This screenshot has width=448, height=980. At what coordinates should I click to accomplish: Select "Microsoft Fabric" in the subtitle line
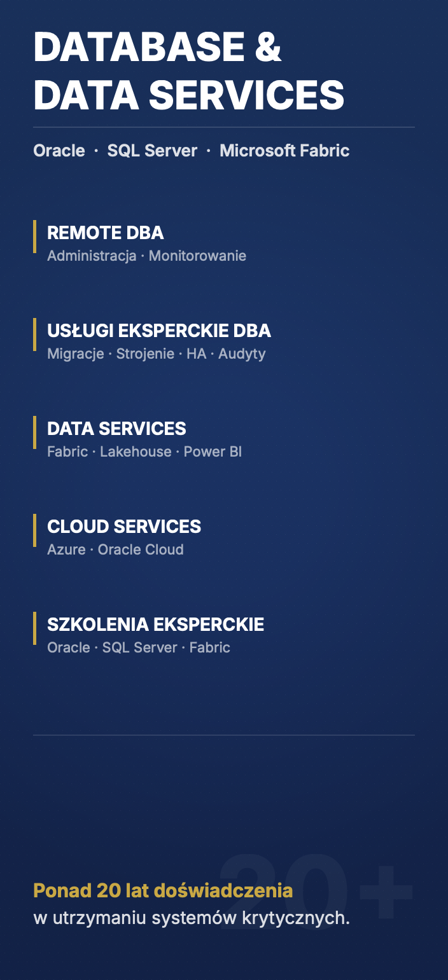click(284, 151)
